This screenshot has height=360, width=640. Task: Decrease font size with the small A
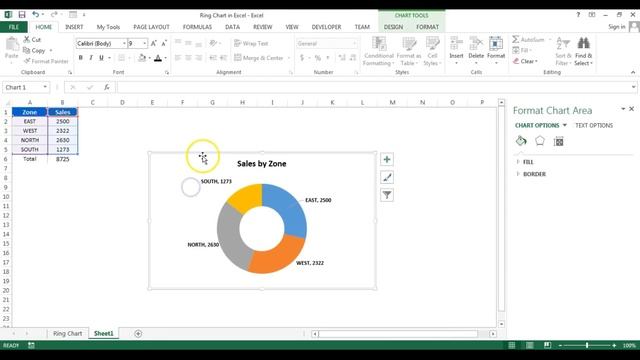pyautogui.click(x=164, y=43)
